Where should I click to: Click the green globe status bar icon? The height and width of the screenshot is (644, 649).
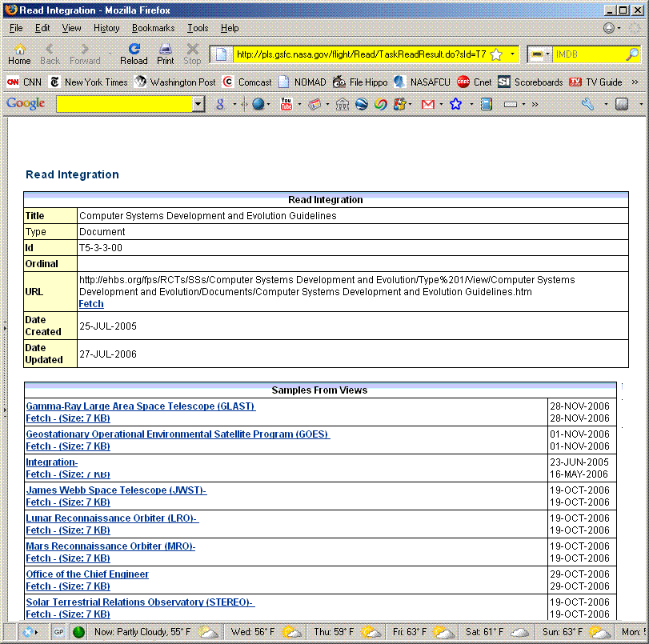click(78, 632)
